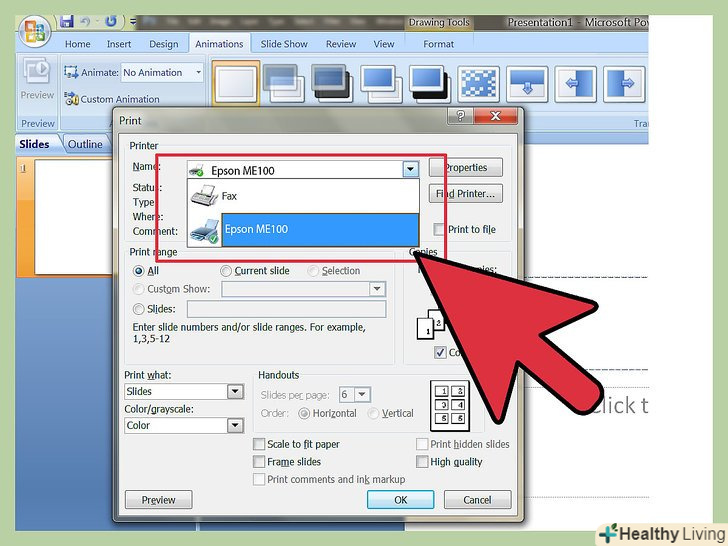The width and height of the screenshot is (728, 546).
Task: Select the Fade Smoothly transition
Action: point(284,84)
